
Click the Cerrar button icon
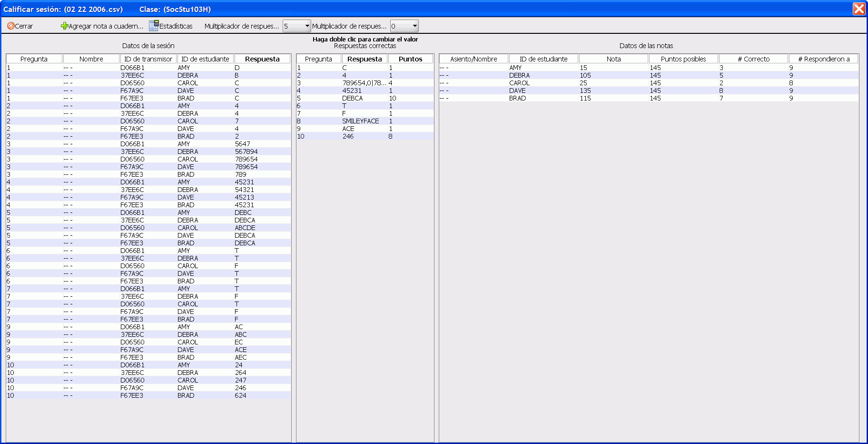click(x=10, y=26)
